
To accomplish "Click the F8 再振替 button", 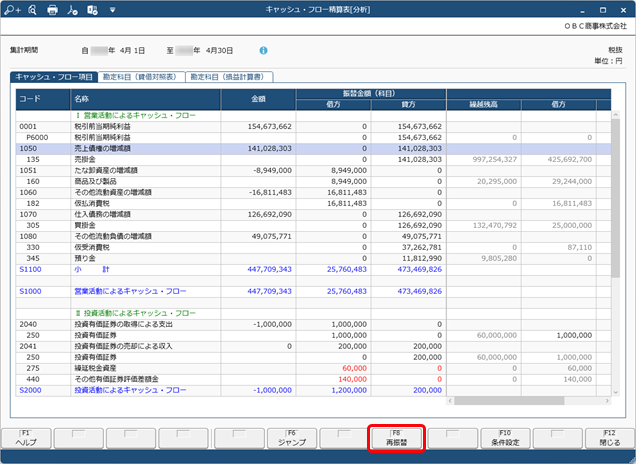I will point(396,438).
